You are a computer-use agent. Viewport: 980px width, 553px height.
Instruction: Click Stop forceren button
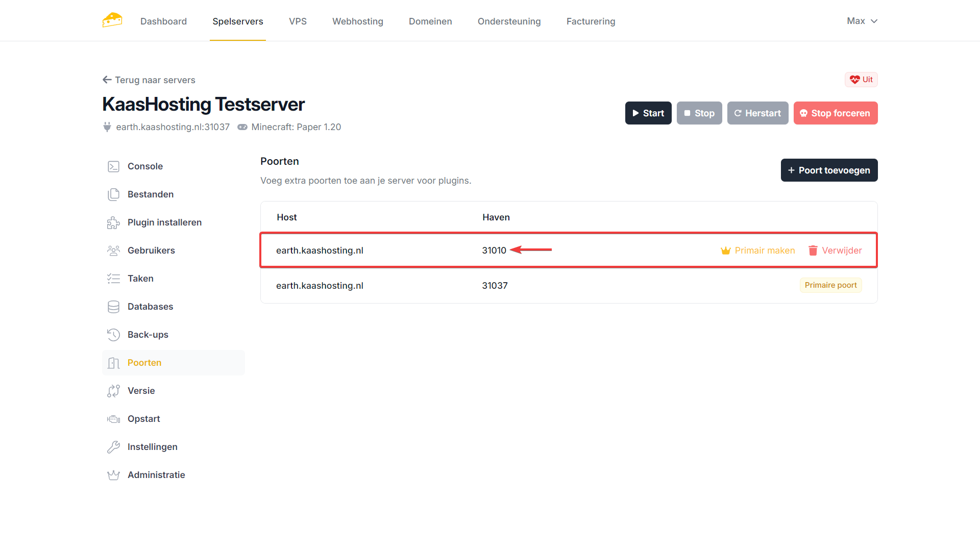835,113
